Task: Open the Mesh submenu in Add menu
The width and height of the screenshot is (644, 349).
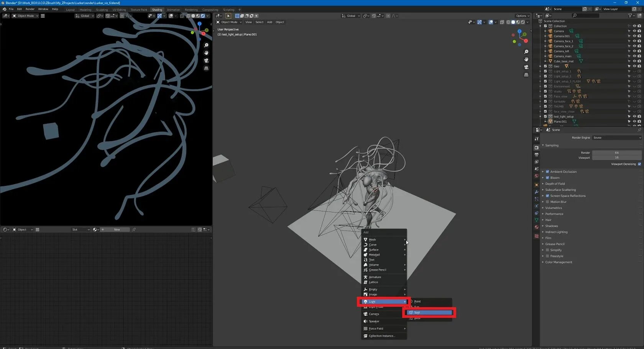Action: coord(384,239)
